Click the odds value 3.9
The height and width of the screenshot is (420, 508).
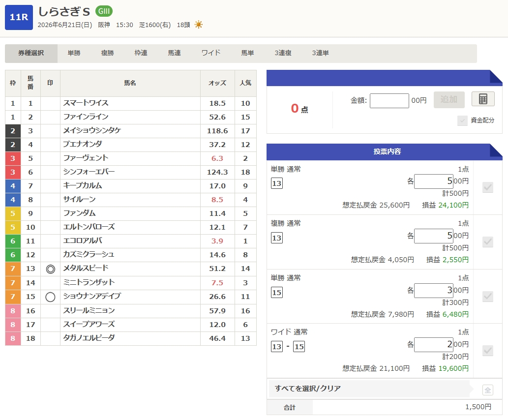click(217, 241)
